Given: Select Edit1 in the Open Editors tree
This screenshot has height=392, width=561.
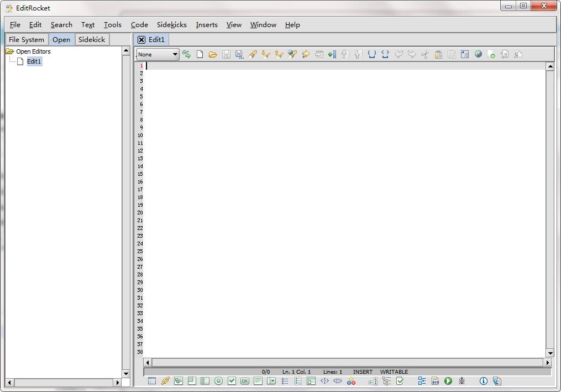Looking at the screenshot, I should click(x=34, y=61).
